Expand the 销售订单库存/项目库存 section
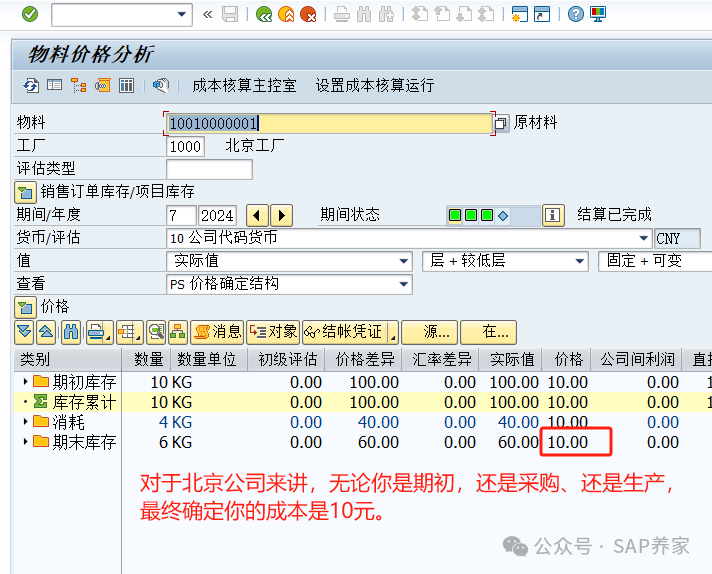Image resolution: width=712 pixels, height=574 pixels. tap(25, 192)
